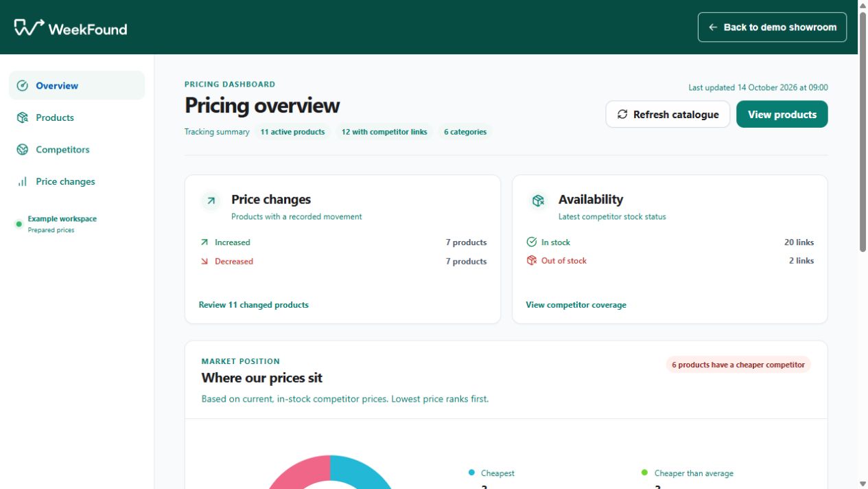The width and height of the screenshot is (868, 489).
Task: Click the Where our prices sit heading
Action: coord(261,378)
